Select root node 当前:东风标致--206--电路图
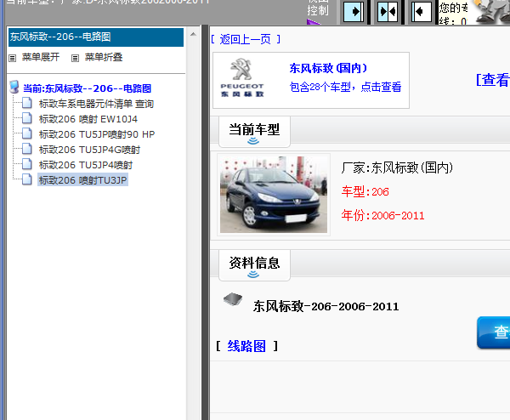 87,88
